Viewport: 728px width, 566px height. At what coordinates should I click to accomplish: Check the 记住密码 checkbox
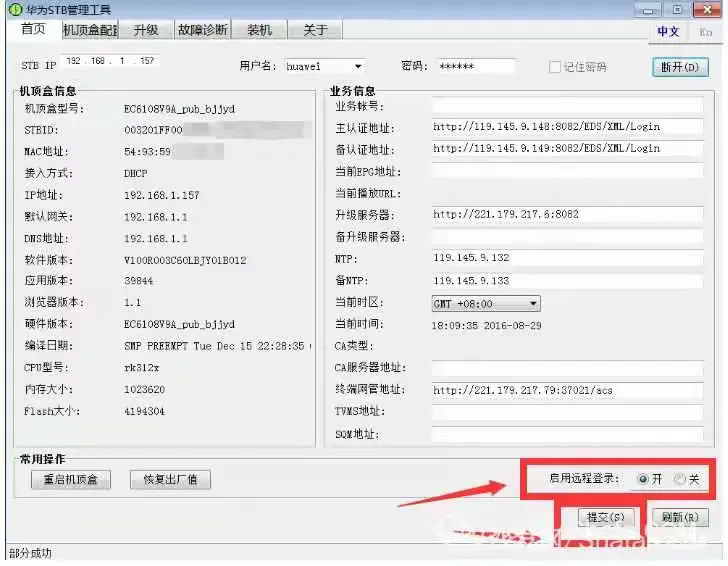point(555,67)
